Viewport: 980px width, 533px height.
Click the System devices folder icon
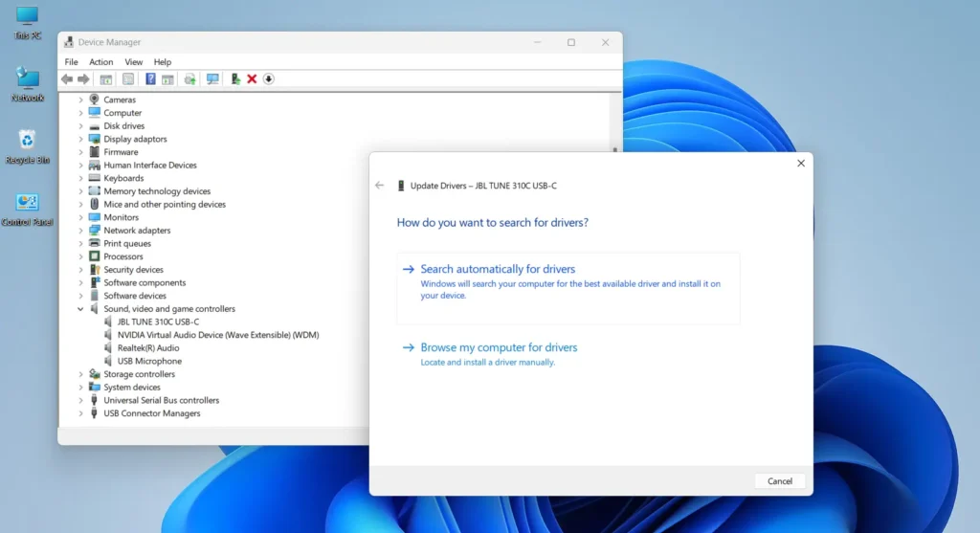95,387
